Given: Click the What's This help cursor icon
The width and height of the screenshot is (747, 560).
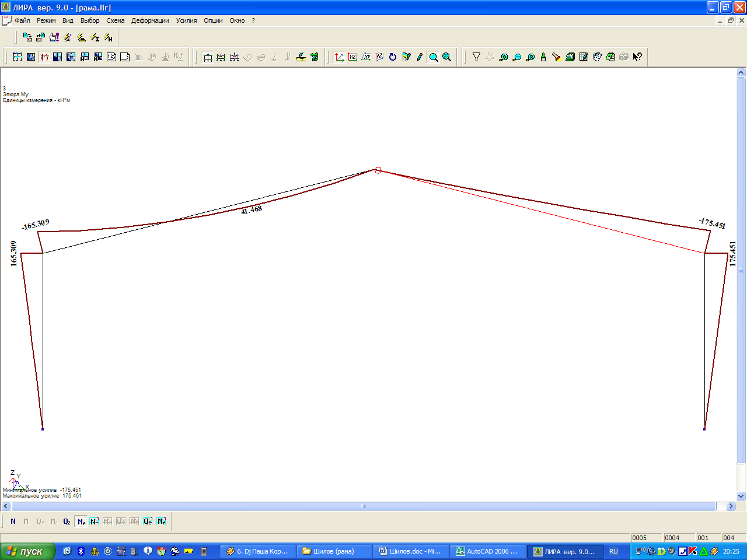Looking at the screenshot, I should [x=637, y=57].
